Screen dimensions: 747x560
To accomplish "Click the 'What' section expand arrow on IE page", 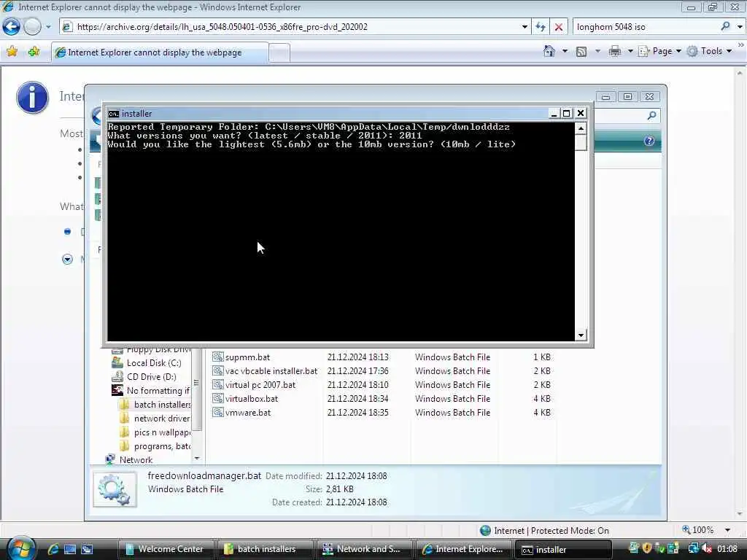I will coord(67,259).
